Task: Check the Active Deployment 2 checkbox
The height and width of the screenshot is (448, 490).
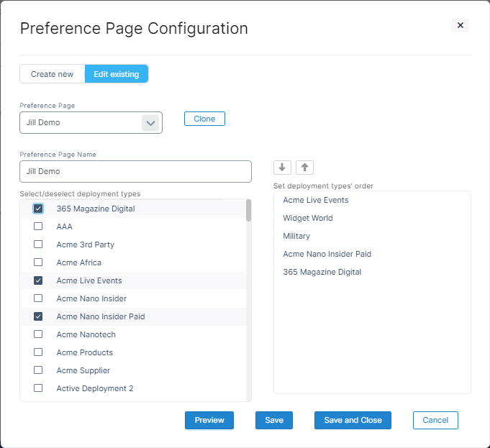Action: click(39, 388)
